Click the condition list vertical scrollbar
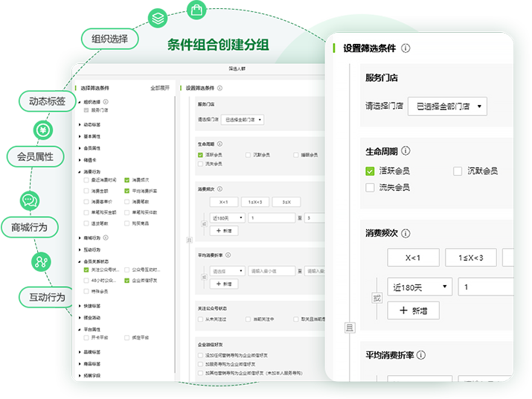This screenshot has width=532, height=399. [175, 234]
